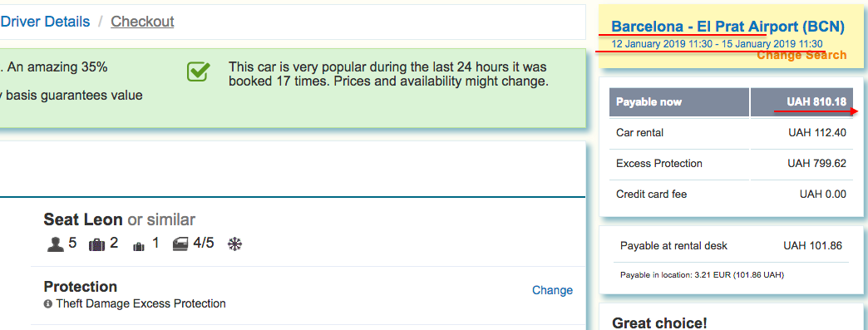Click the Seat Leon car title

coord(83,219)
